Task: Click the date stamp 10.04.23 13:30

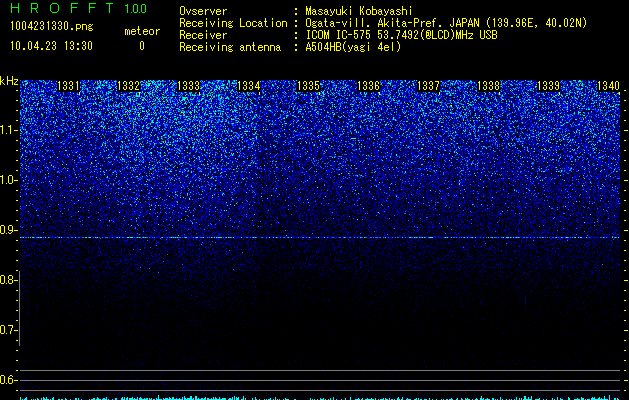Action: click(x=51, y=46)
